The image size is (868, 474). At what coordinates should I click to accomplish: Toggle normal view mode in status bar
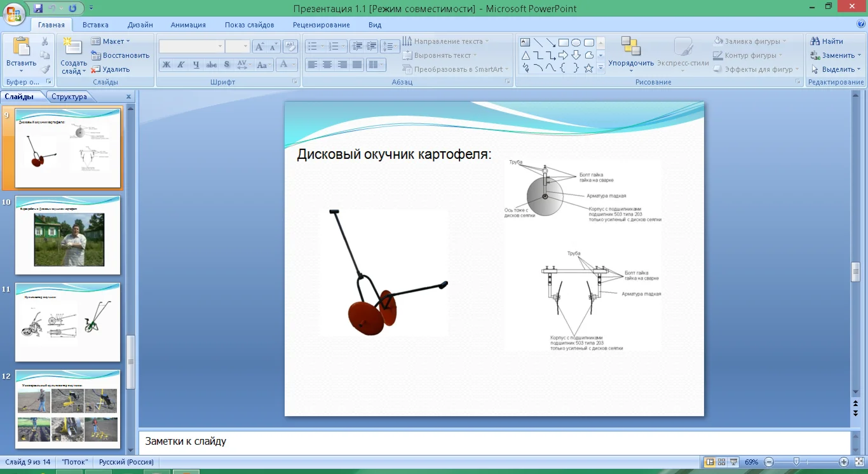(710, 462)
